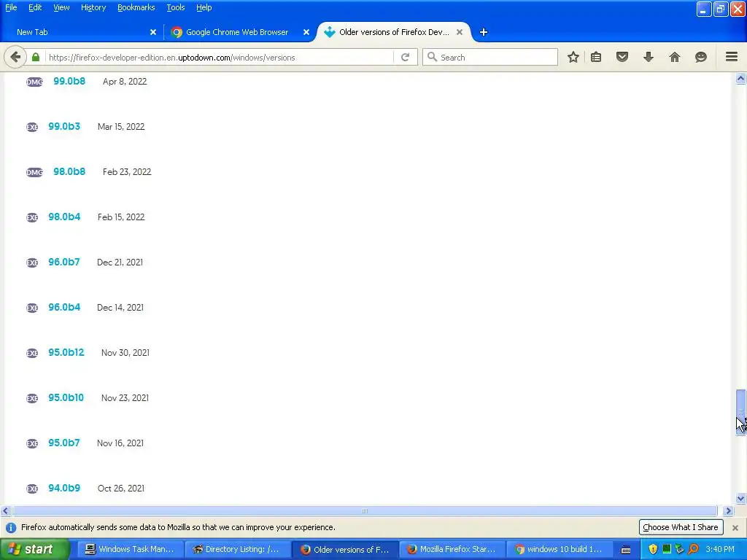Click the EXE badge beside 98.0b4
Image resolution: width=747 pixels, height=560 pixels.
click(x=32, y=217)
